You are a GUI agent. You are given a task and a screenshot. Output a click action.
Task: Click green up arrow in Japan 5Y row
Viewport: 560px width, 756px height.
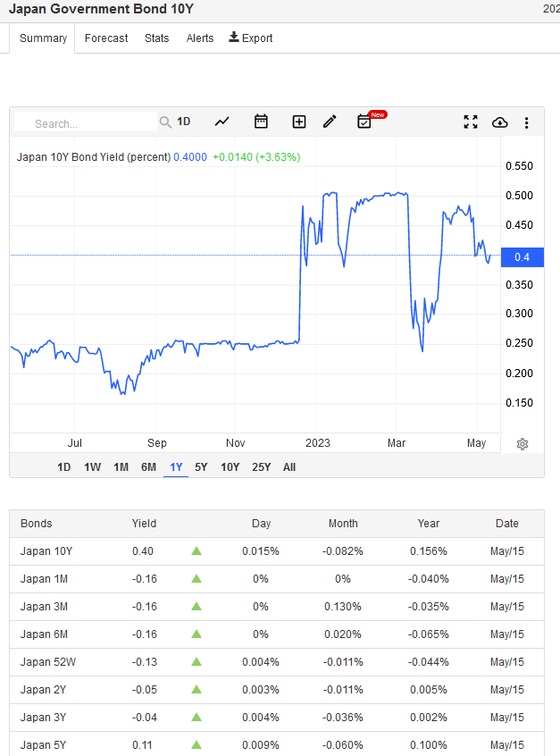196,745
